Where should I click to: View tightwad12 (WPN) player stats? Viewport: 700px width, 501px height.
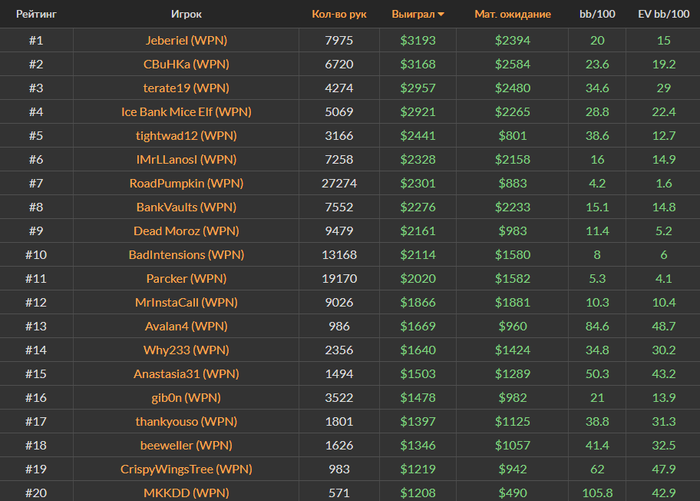click(x=186, y=136)
